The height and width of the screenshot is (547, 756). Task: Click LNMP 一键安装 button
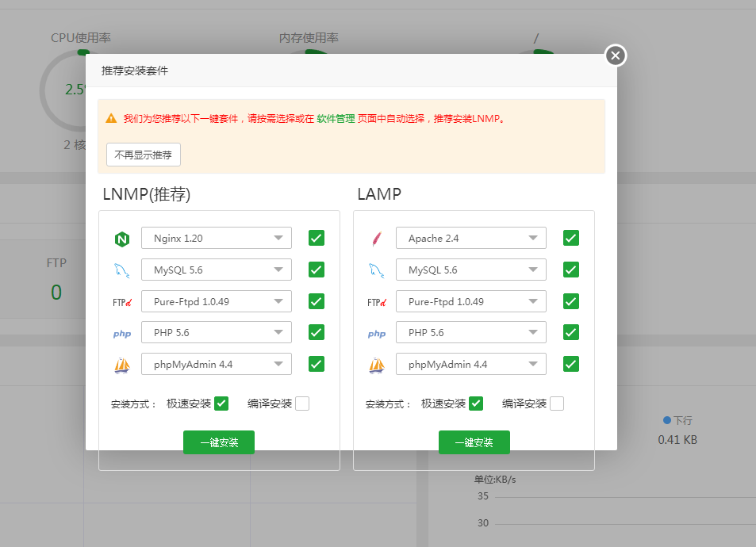coord(219,442)
